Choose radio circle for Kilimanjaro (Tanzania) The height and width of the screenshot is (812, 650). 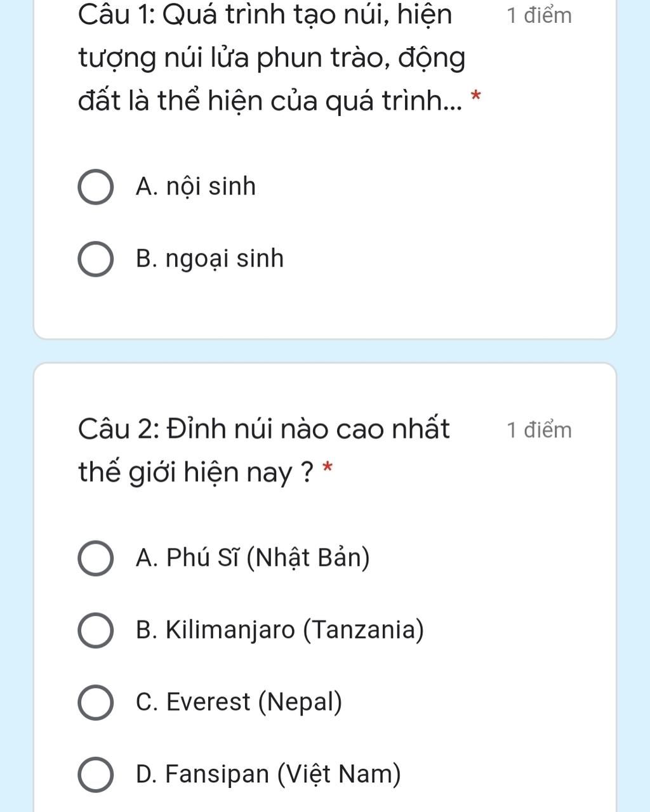[96, 631]
